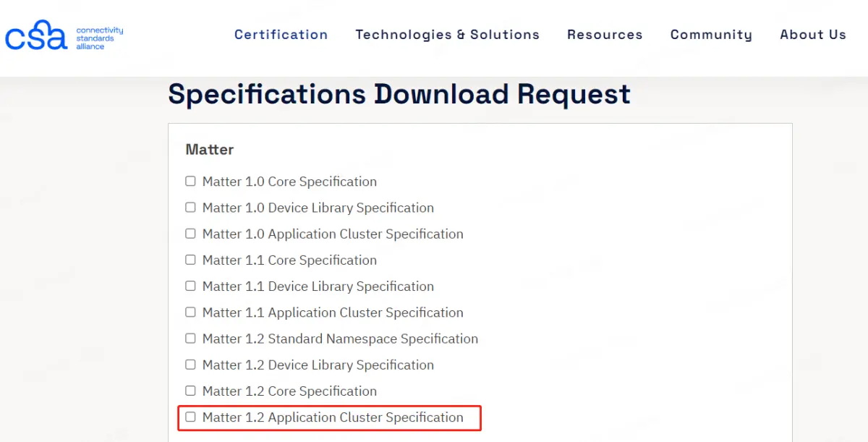Click the Matter 1.0 Device Library Specification label
868x442 pixels.
[318, 208]
